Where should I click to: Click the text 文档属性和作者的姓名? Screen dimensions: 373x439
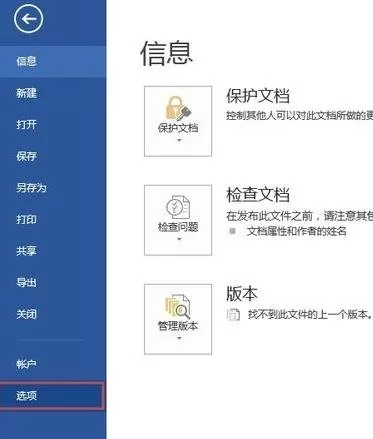pos(296,231)
